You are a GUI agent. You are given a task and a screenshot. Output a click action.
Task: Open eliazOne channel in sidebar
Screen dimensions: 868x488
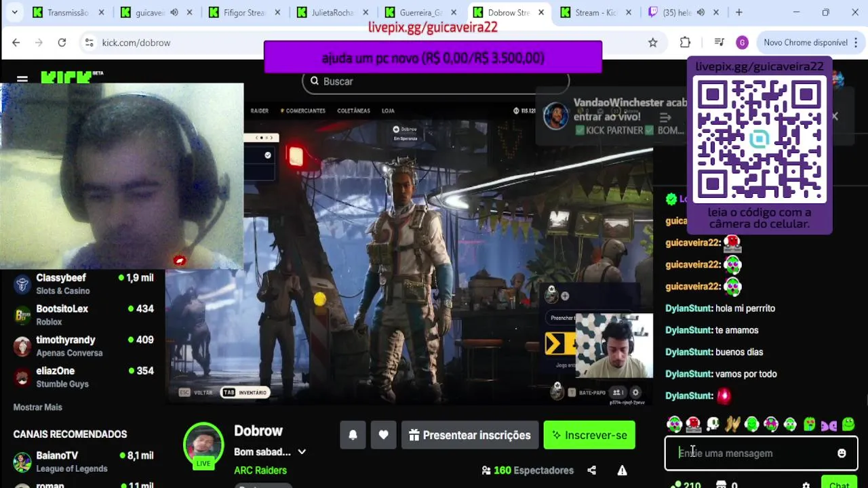point(85,378)
